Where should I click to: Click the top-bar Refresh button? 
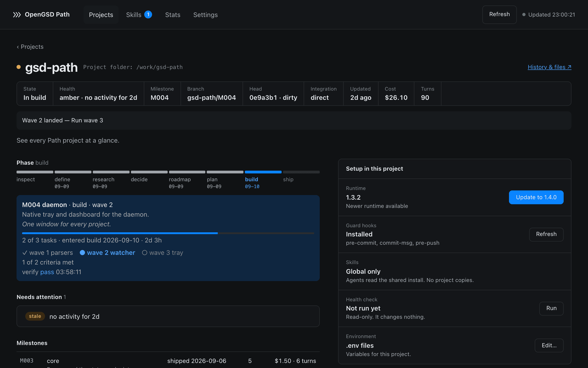tap(499, 14)
